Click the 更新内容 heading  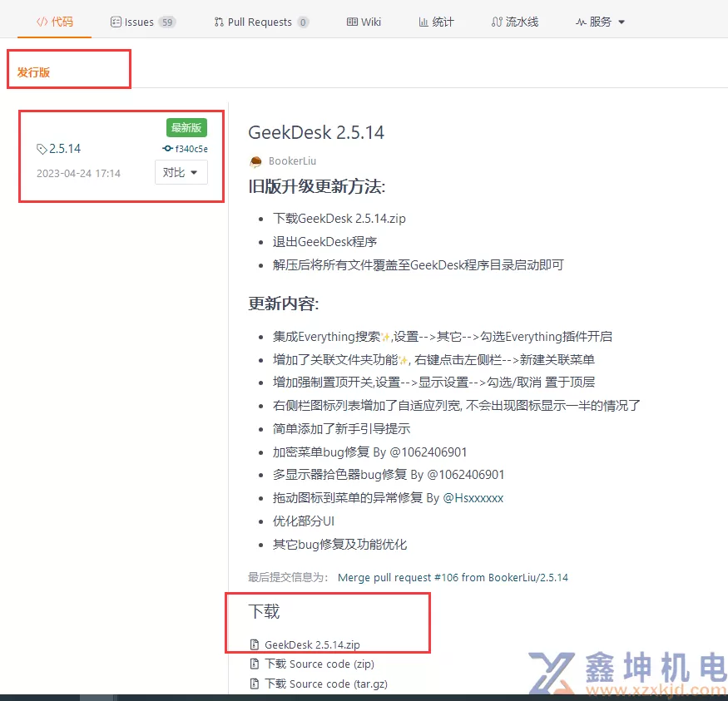click(x=284, y=304)
